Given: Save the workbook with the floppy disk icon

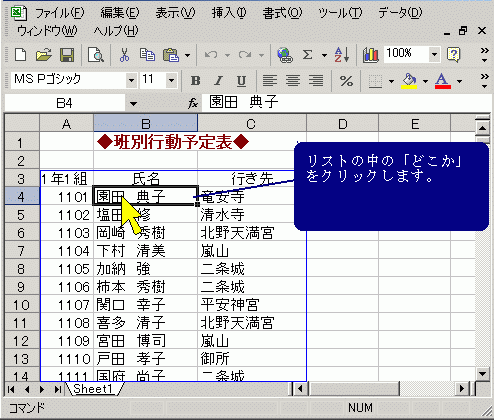Looking at the screenshot, I should pyautogui.click(x=67, y=55).
